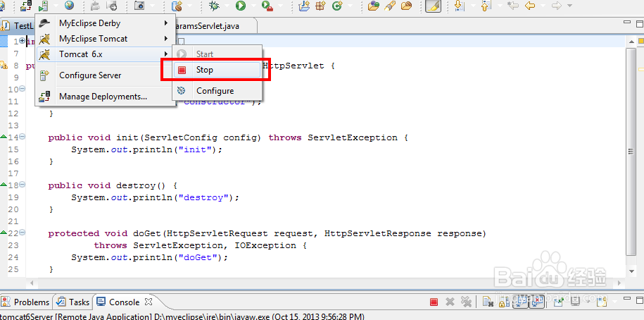Switch to the Tasks tab
Screen dimensions: 644x320
pyautogui.click(x=73, y=302)
